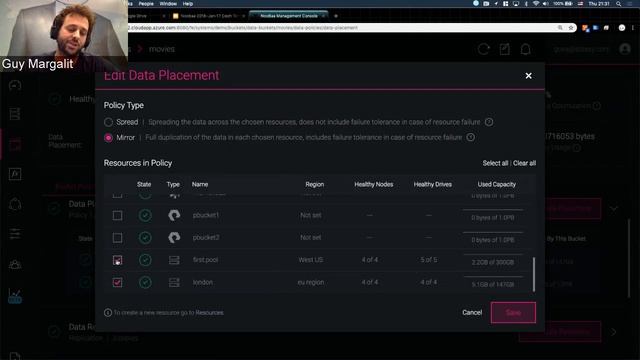Collapse the Data Placement section chevron
The width and height of the screenshot is (640, 360).
(613, 209)
